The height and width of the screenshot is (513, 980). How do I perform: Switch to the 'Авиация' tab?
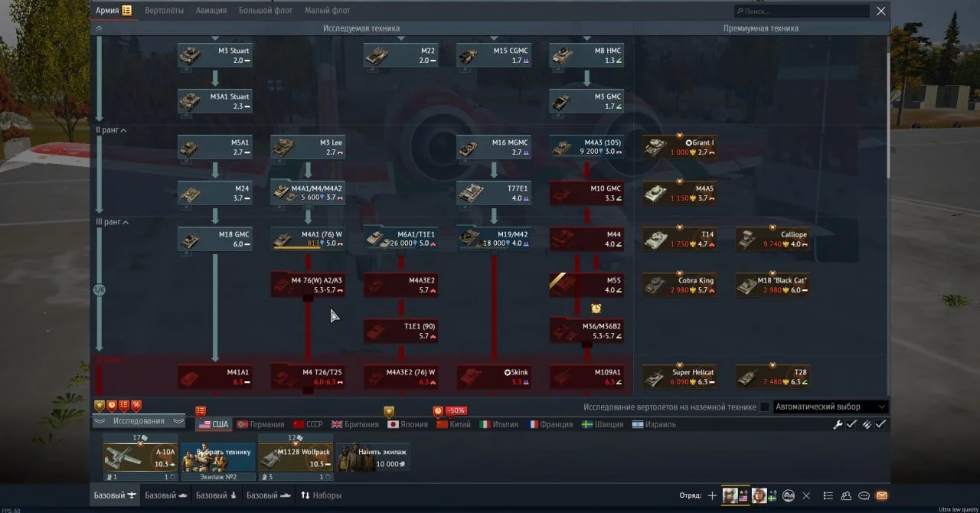coord(211,11)
